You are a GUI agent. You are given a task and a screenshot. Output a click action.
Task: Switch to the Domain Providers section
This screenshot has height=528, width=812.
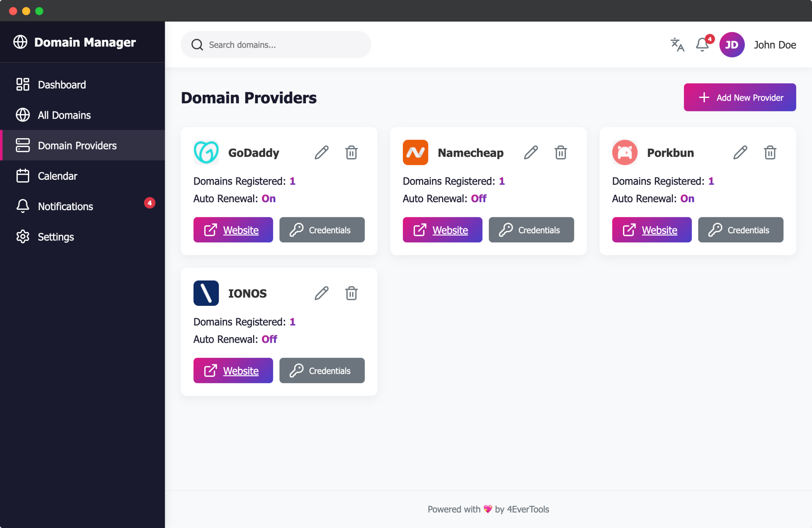[77, 145]
